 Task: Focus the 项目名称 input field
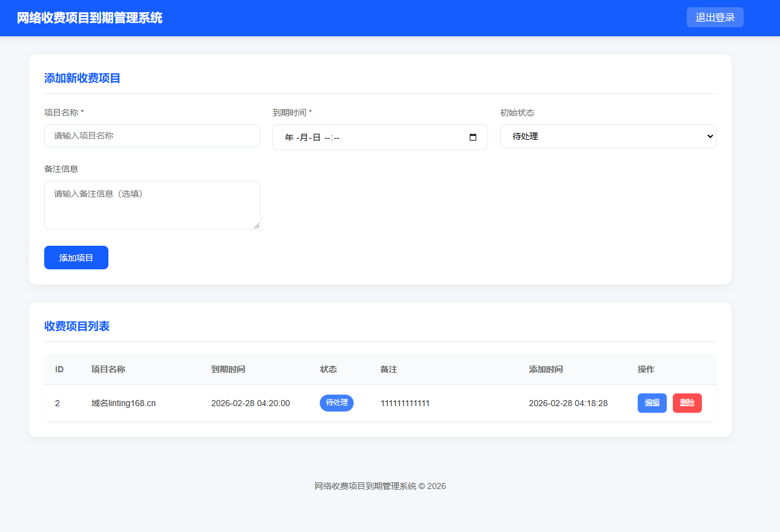(152, 136)
